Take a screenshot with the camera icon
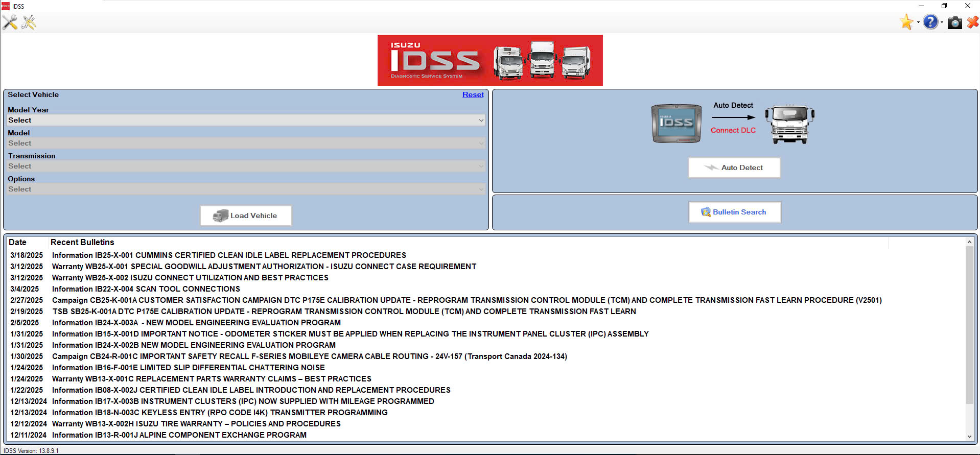The height and width of the screenshot is (455, 980). 954,22
